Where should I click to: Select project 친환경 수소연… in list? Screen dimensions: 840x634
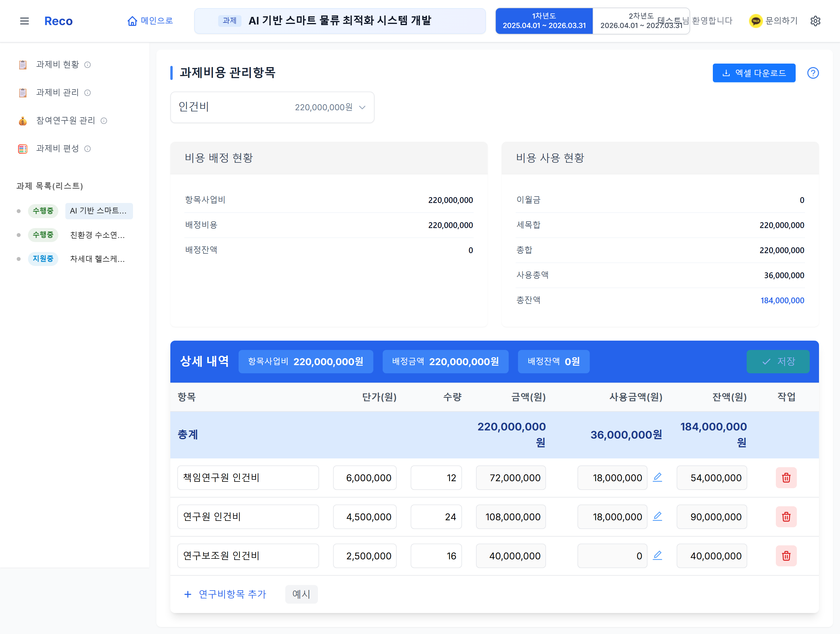98,235
